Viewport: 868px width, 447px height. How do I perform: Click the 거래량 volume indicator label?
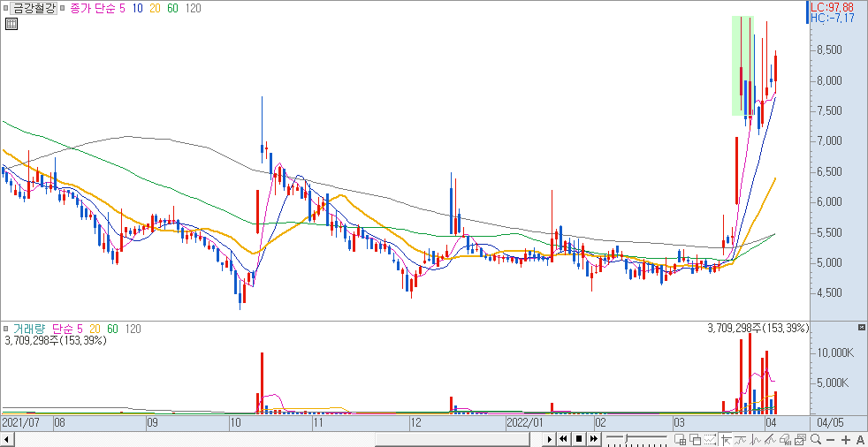click(x=31, y=330)
